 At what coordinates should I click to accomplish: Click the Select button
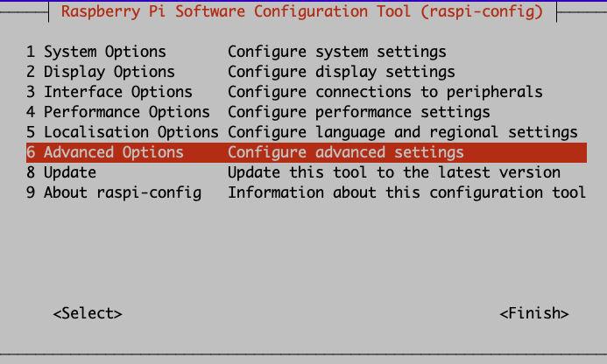[88, 313]
